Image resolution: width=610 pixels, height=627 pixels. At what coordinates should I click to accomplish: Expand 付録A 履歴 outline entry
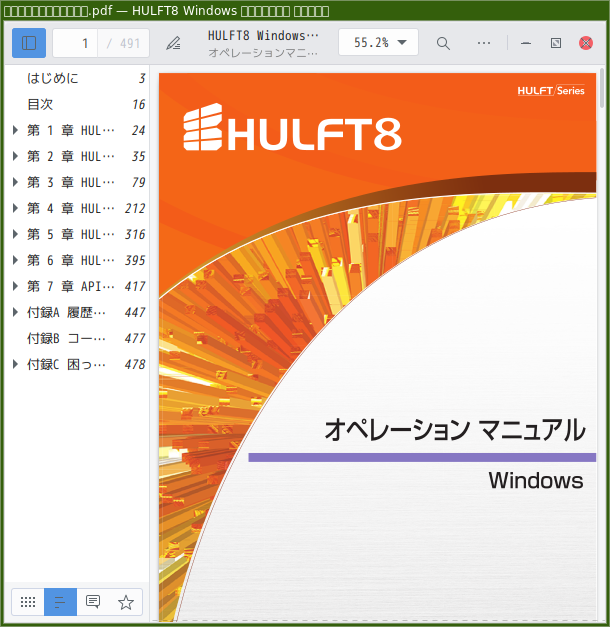point(15,312)
